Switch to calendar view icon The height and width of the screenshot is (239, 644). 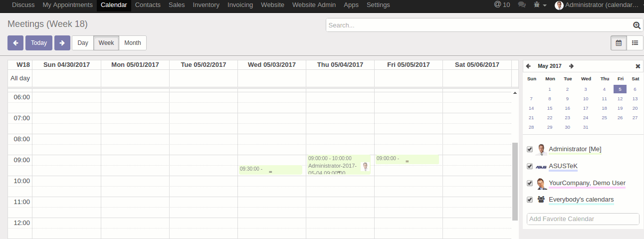pyautogui.click(x=619, y=43)
